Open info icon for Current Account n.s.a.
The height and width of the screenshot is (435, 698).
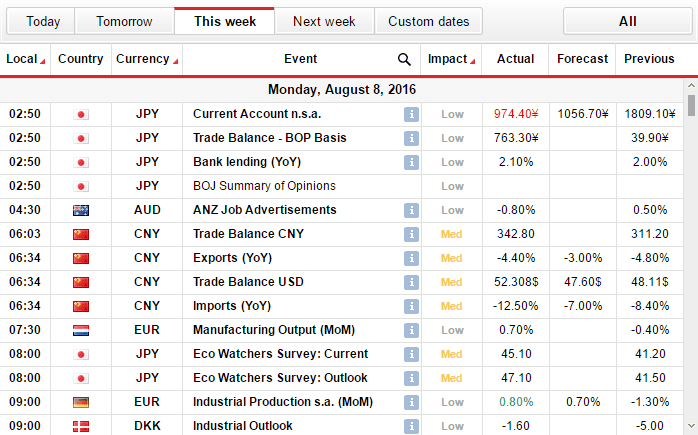pos(410,114)
